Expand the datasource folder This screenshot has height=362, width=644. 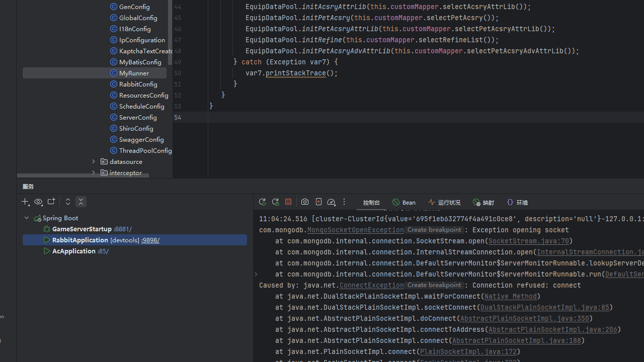tap(94, 161)
